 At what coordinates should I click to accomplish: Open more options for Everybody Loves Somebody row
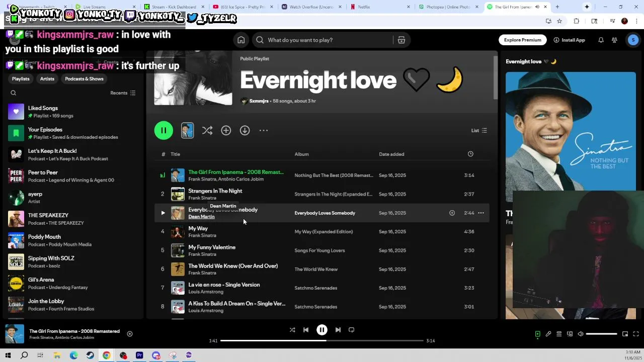point(481,213)
